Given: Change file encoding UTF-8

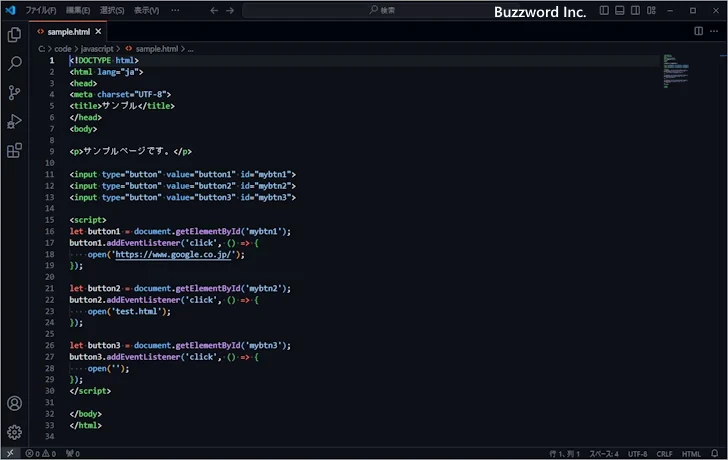Looking at the screenshot, I should tap(637, 454).
